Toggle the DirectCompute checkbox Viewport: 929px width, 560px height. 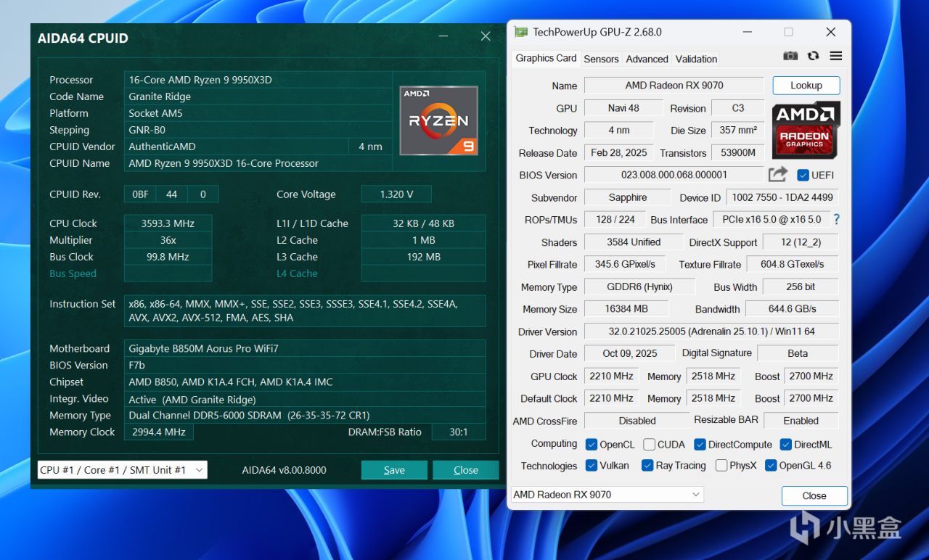[700, 445]
